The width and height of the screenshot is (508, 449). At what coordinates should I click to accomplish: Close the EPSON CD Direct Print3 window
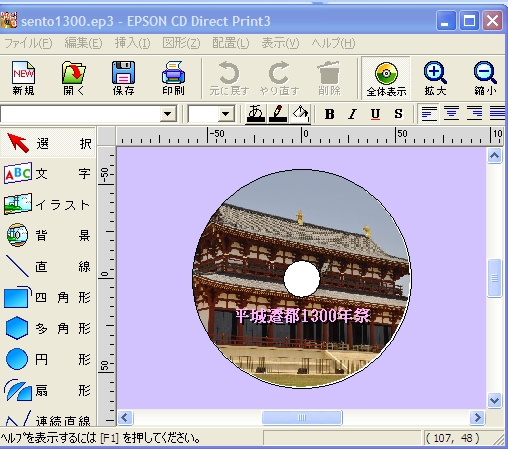(492, 21)
